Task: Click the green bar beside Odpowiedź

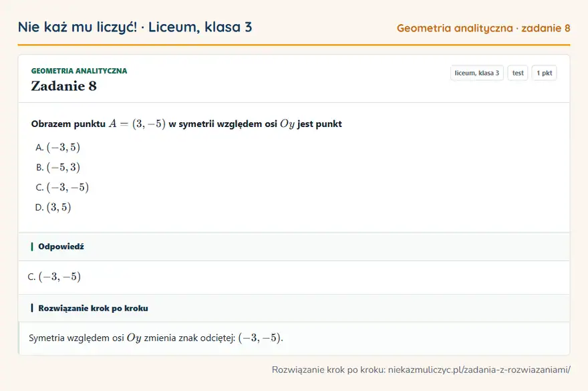Action: pos(32,247)
